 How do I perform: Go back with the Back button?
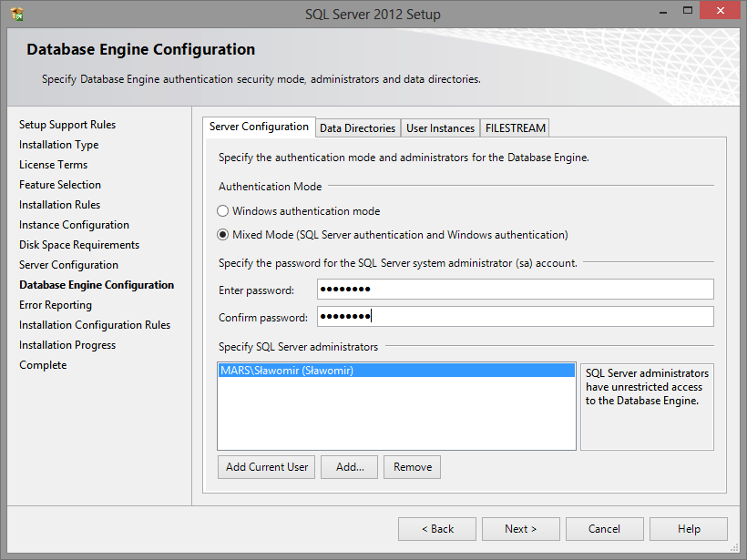tap(437, 529)
